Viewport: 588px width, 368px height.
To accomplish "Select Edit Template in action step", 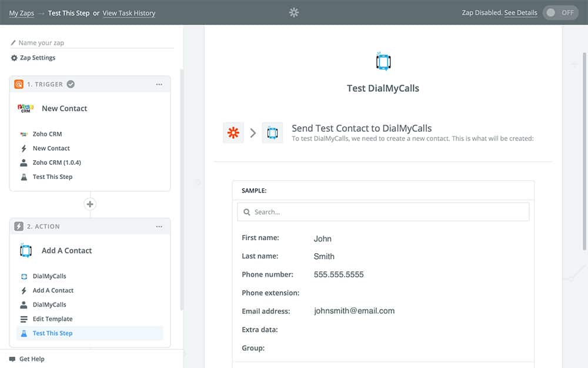I will pyautogui.click(x=52, y=319).
